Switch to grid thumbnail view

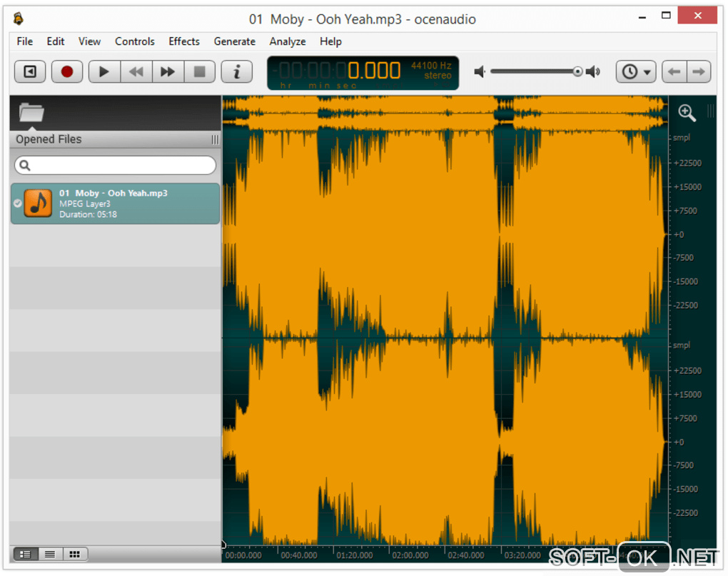click(x=75, y=554)
